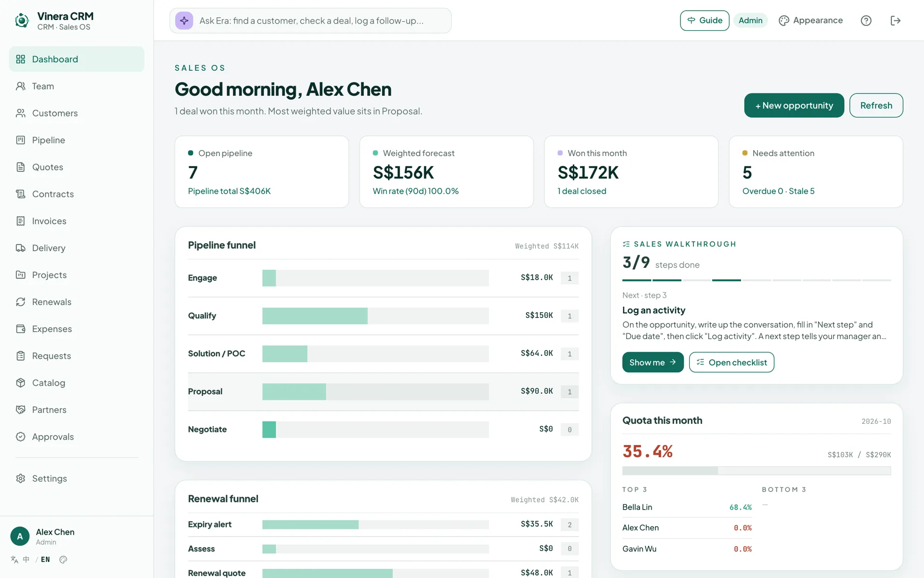Navigate to Partners
This screenshot has width=924, height=578.
[x=77, y=410]
